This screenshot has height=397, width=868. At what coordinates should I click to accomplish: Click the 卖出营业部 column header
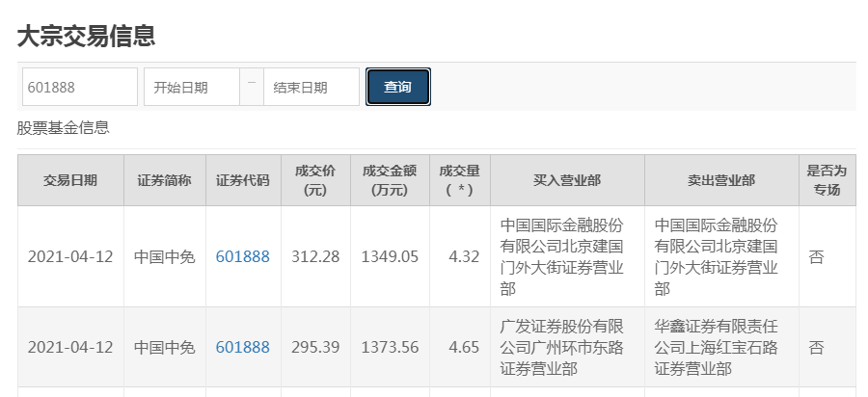coord(721,180)
